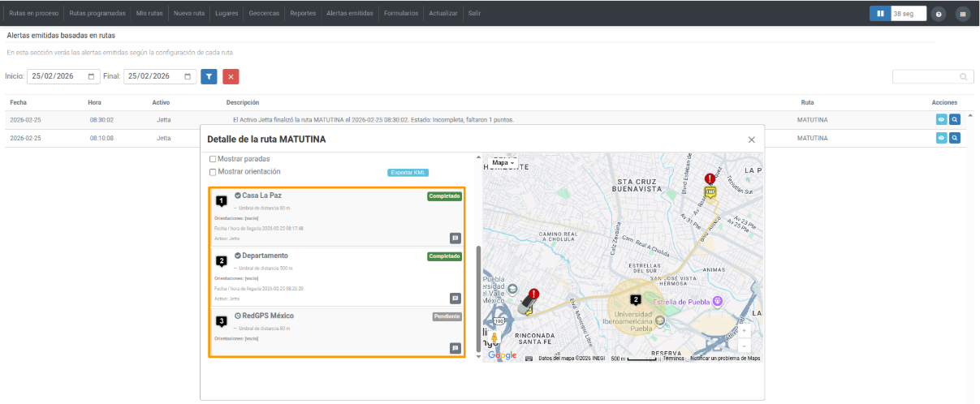
Task: Enable the Mostrar paradas checkbox
Action: click(x=213, y=159)
